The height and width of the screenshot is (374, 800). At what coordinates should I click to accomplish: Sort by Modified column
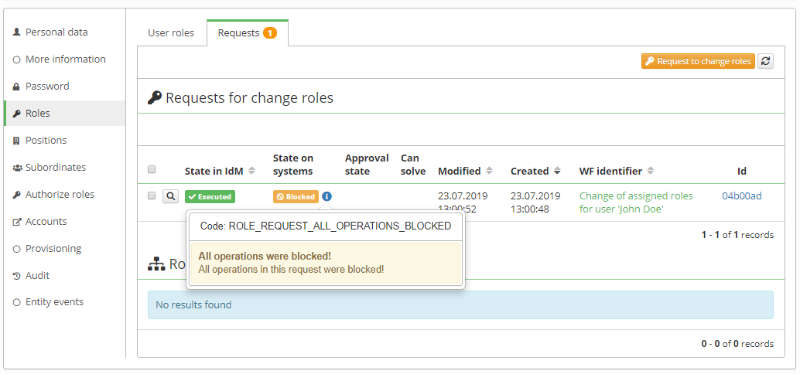tap(465, 171)
